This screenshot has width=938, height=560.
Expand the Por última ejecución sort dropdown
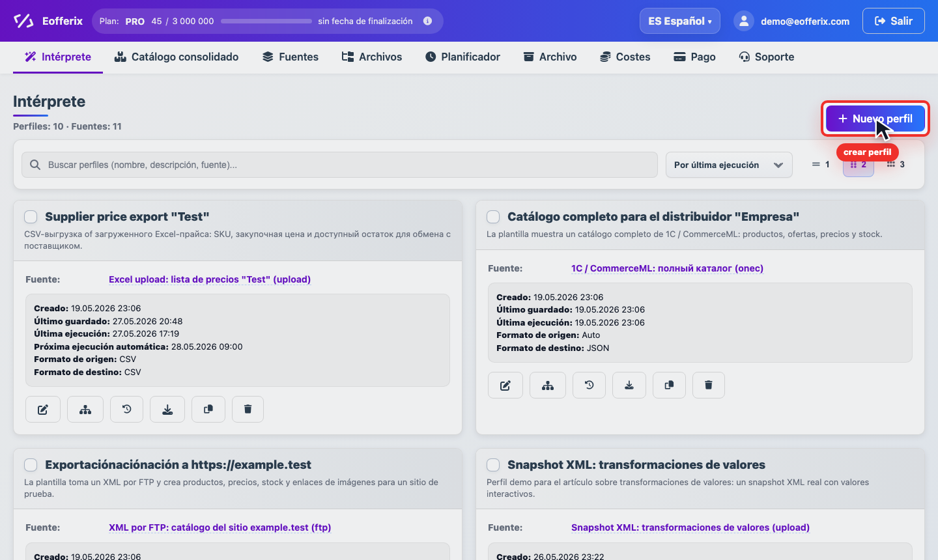pos(729,165)
